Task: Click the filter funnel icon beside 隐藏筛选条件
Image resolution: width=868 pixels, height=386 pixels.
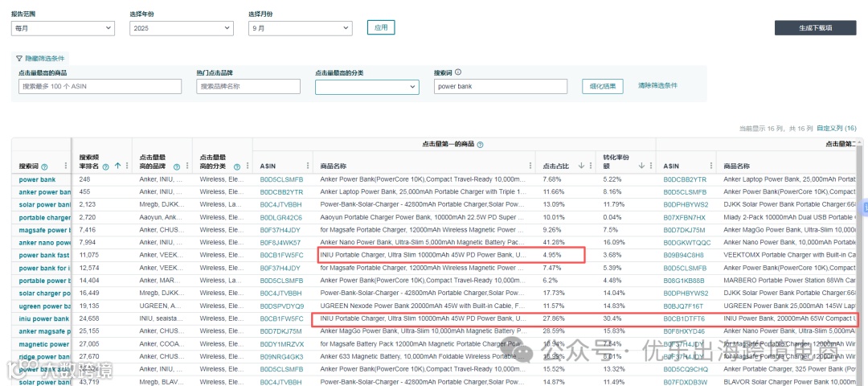Action: coord(18,58)
